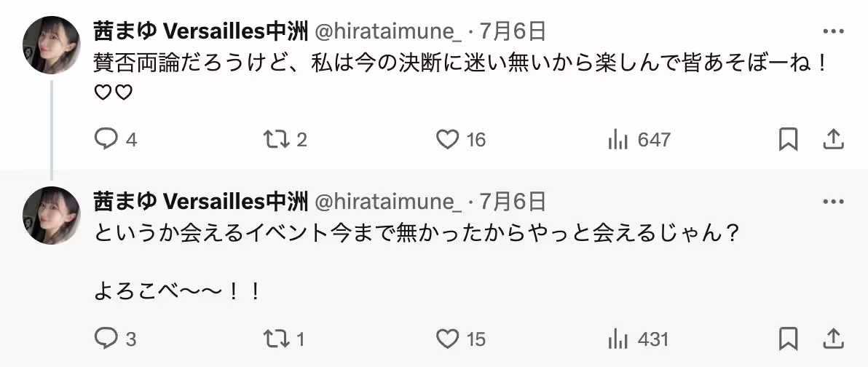Image resolution: width=868 pixels, height=367 pixels.
Task: View analytics showing 431 views
Action: click(x=618, y=339)
